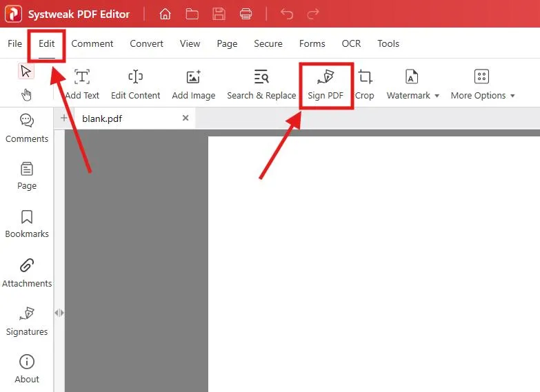Image resolution: width=540 pixels, height=392 pixels.
Task: Click the Sign PDF tool icon
Action: pyautogui.click(x=326, y=77)
